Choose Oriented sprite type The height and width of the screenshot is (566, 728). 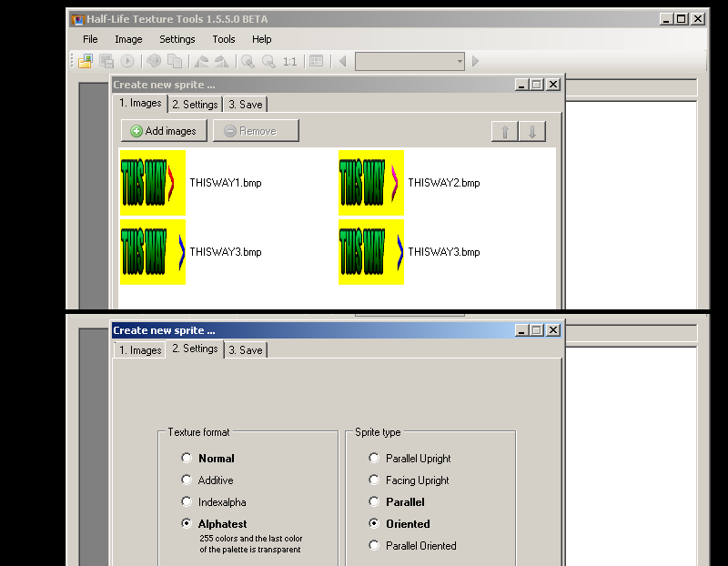tap(399, 524)
